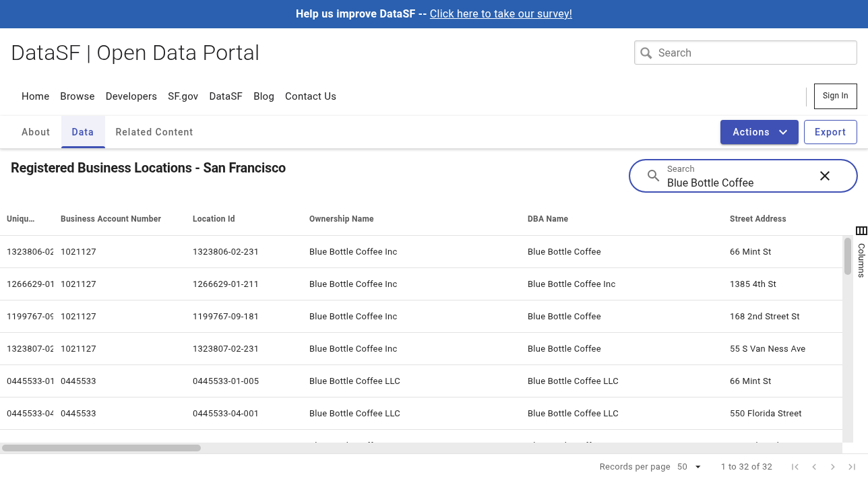Viewport: 868px width, 479px height.
Task: Open the Blog navigation link
Action: pyautogui.click(x=263, y=96)
